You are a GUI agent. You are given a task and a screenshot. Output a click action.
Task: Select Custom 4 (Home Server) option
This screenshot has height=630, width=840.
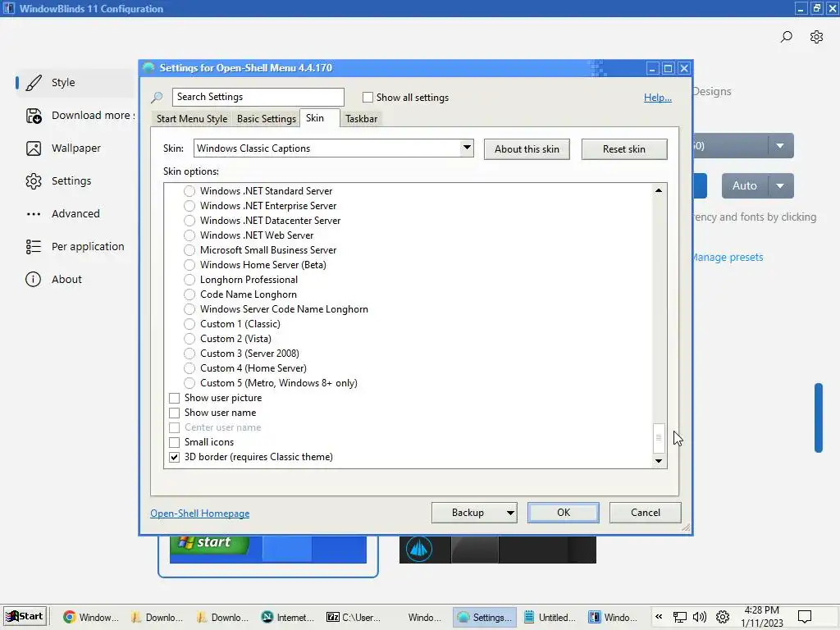(x=189, y=368)
